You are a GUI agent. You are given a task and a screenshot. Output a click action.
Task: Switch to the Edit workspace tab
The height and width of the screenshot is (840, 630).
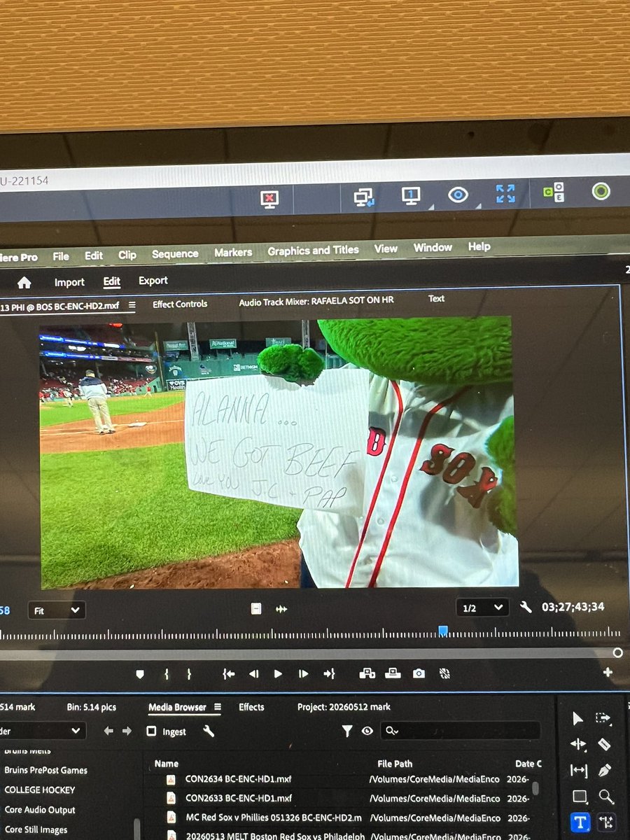(112, 281)
